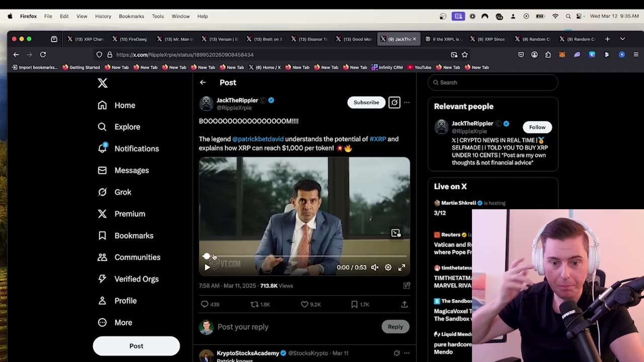Open @patrickbetdavid mention link
Screen dimensions: 644x362
258,139
